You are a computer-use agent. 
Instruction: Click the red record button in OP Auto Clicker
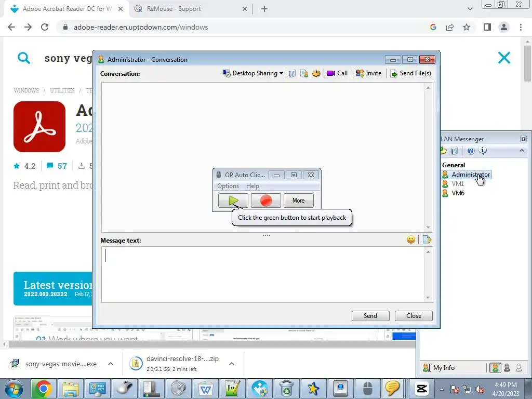coord(265,201)
